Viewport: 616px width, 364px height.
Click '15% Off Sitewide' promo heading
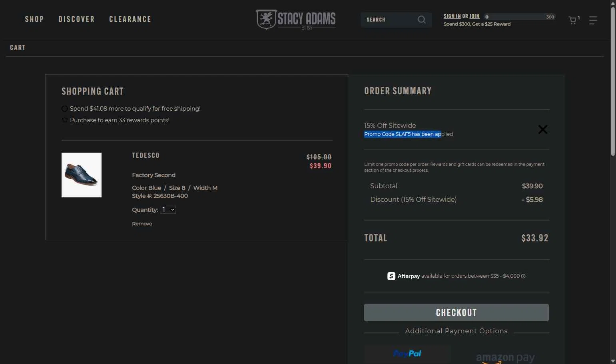point(390,125)
